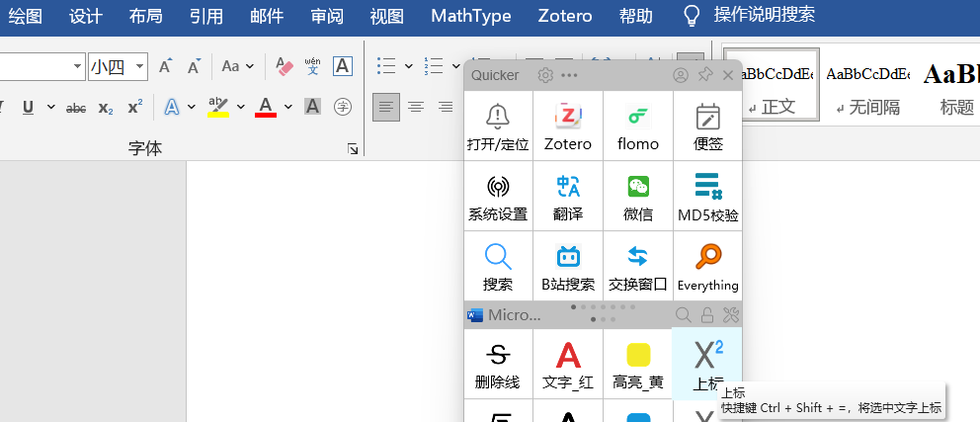Expand the font color dropdown arrow
This screenshot has height=422, width=980.
click(288, 108)
